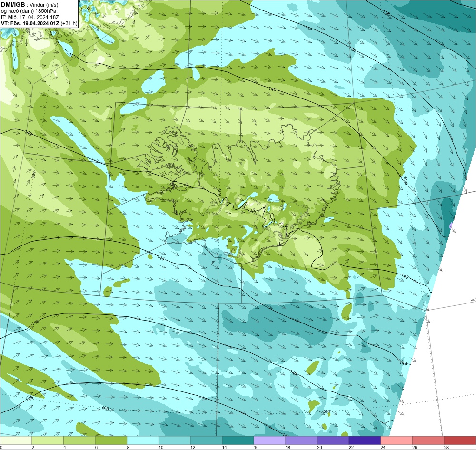Click the legend scale number "20"
Viewport: 476px width, 450px height.
tap(320, 447)
